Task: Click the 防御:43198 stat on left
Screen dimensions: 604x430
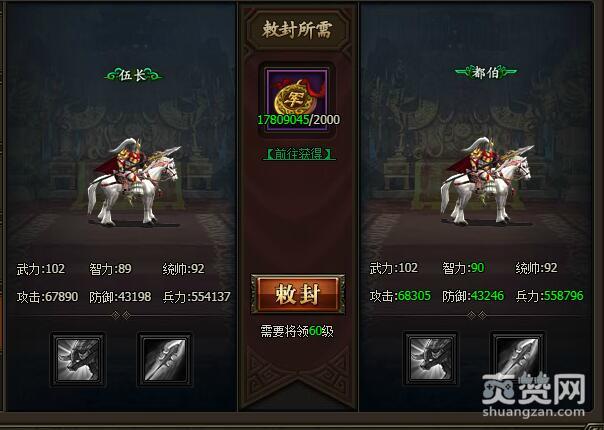Action: click(x=120, y=297)
